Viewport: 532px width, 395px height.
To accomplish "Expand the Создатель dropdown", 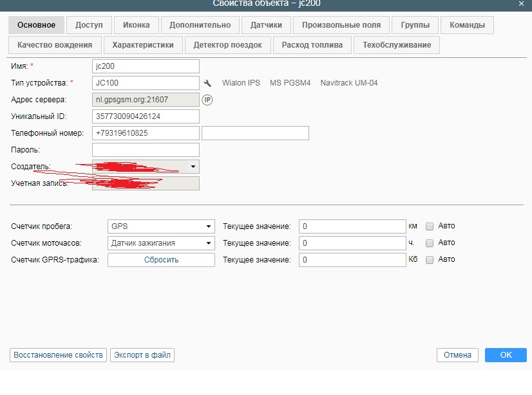I will pos(193,167).
